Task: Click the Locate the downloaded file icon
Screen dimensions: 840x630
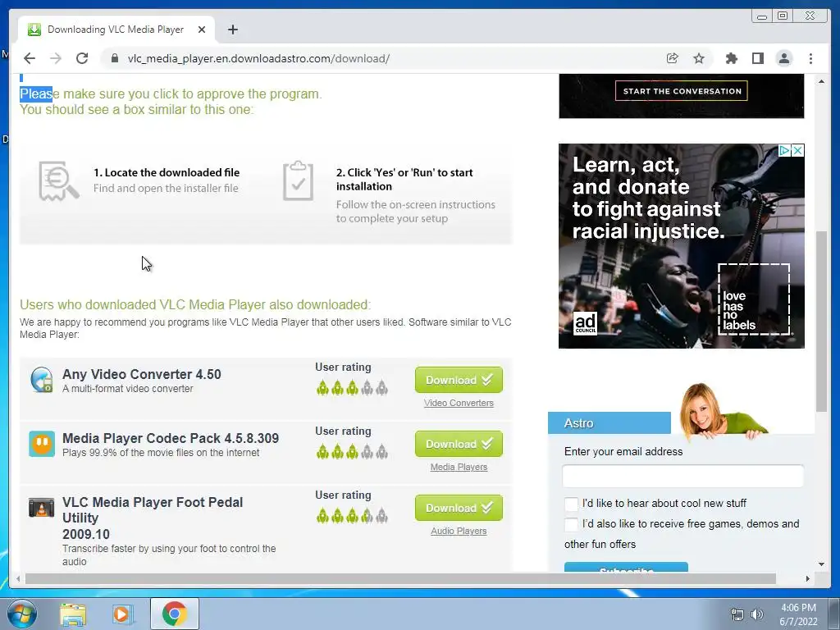Action: [59, 181]
